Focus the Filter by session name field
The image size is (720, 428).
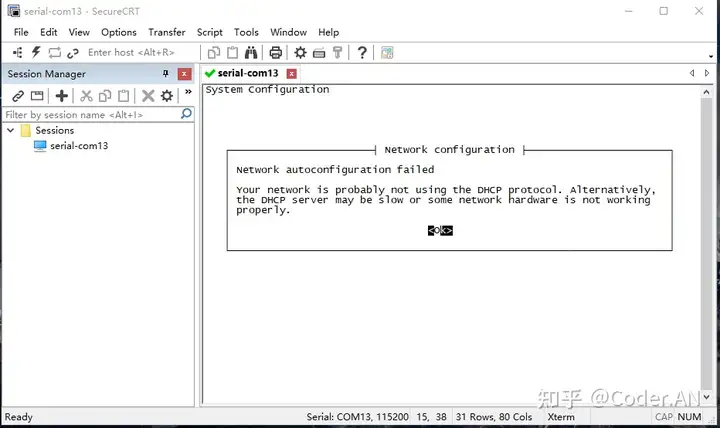tap(92, 114)
